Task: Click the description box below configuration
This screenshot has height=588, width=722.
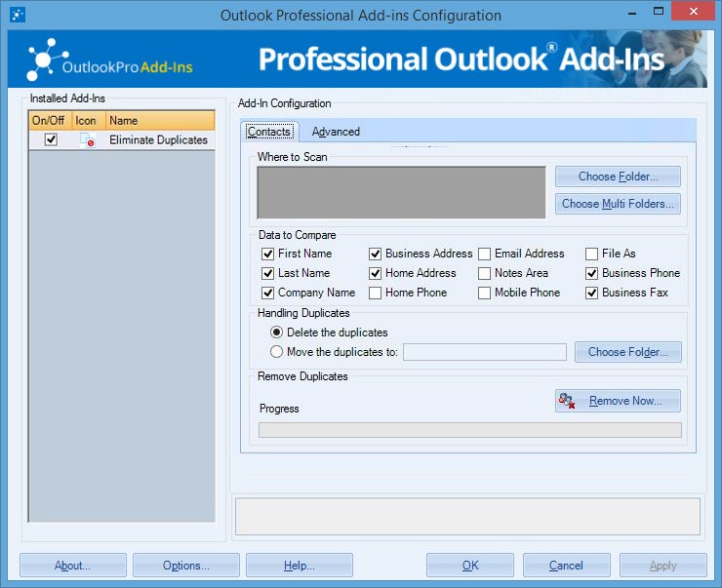Action: (467, 516)
